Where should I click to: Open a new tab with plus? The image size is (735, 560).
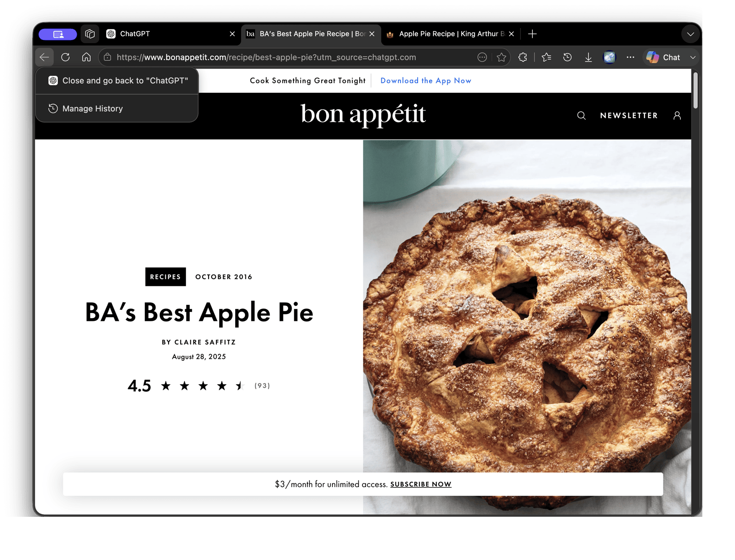tap(532, 34)
